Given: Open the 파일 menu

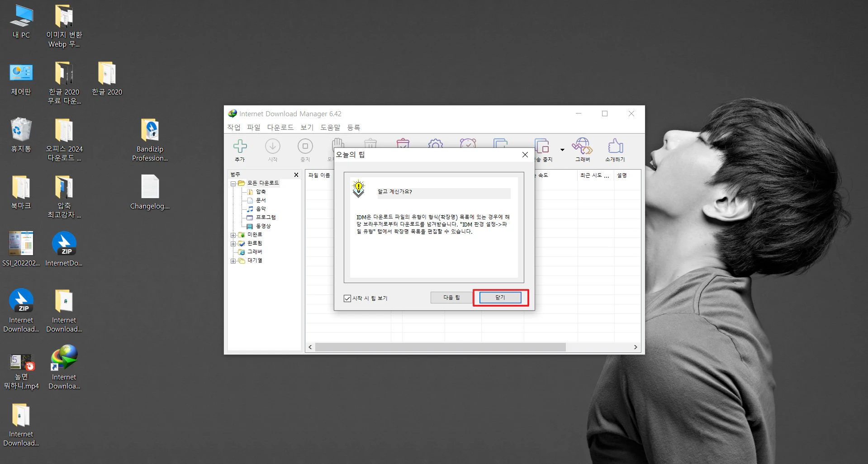Looking at the screenshot, I should [254, 128].
